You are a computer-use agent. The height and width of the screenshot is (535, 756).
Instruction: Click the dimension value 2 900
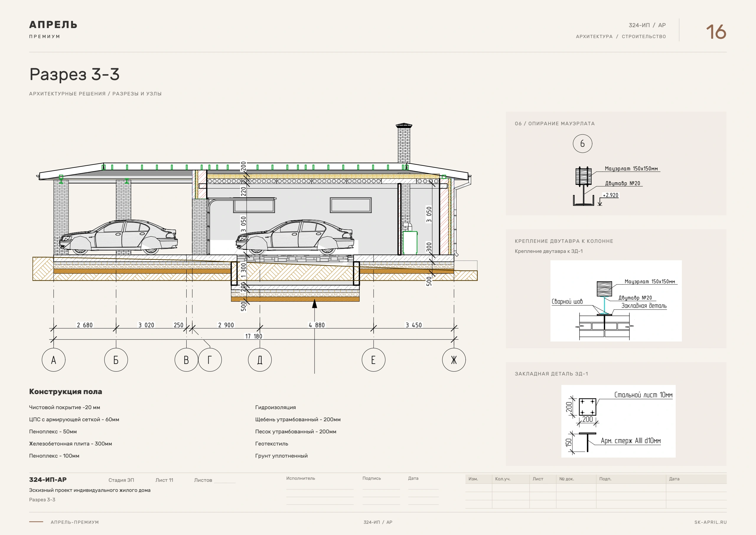(x=226, y=325)
